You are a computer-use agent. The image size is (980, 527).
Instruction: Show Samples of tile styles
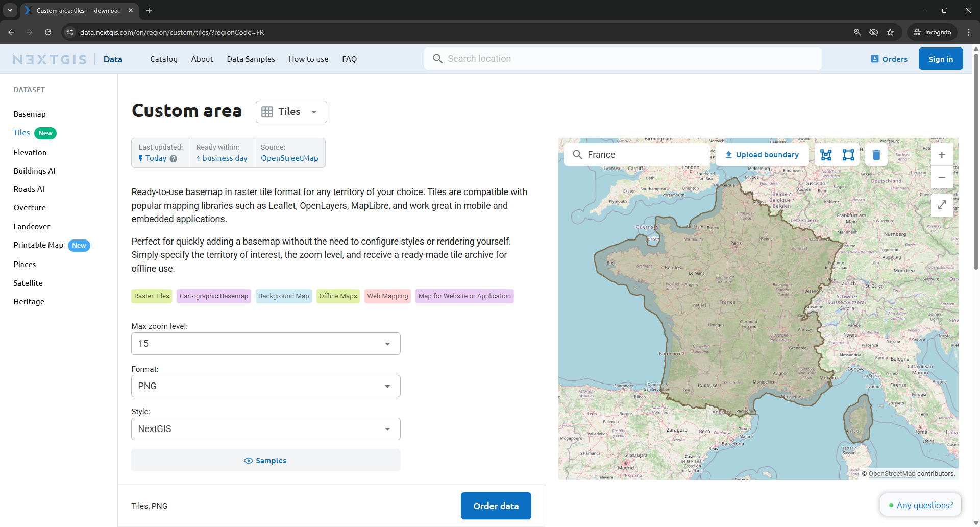point(266,461)
